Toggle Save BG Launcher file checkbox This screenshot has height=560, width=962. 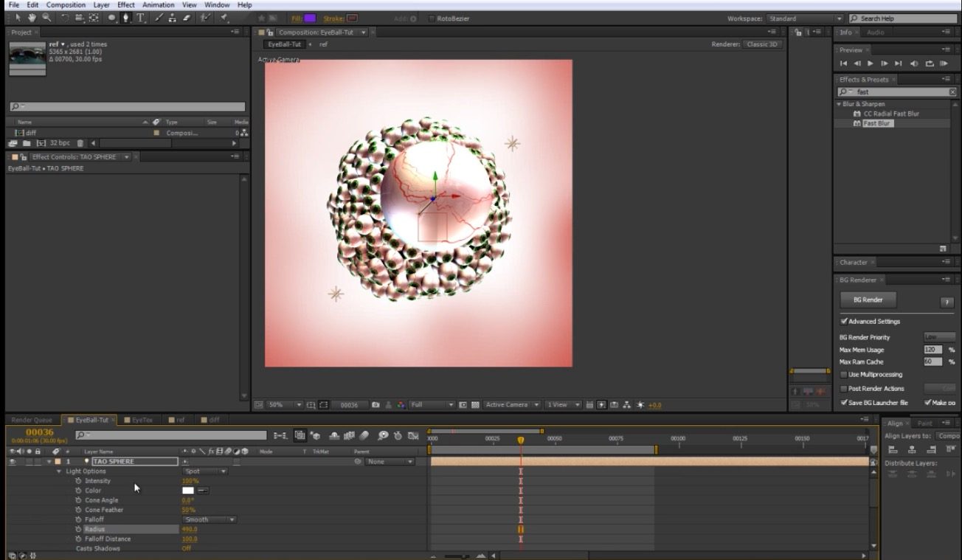[x=844, y=403]
